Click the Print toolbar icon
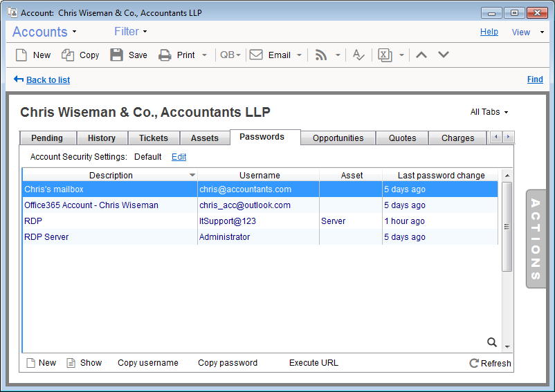Image resolution: width=555 pixels, height=392 pixels. point(165,55)
